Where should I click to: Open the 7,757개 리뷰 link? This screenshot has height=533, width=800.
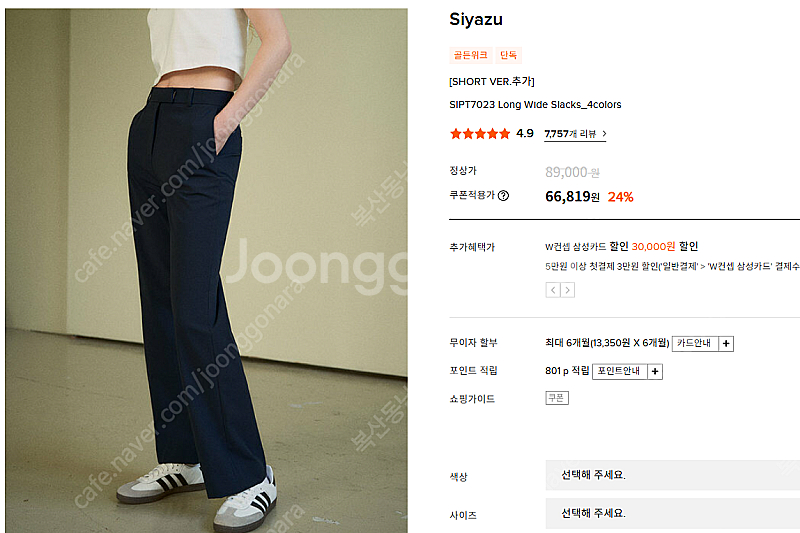tap(570, 134)
